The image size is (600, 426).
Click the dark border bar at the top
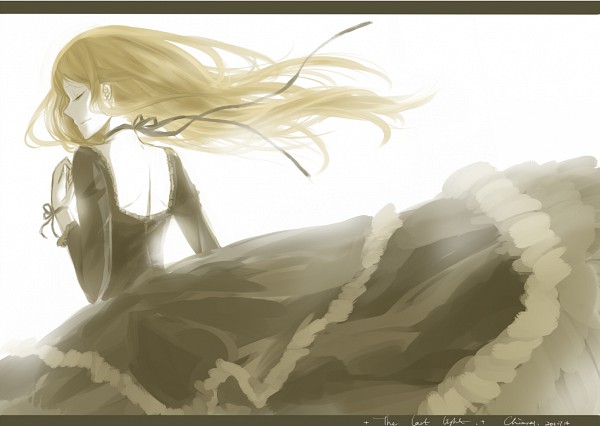coord(300,6)
